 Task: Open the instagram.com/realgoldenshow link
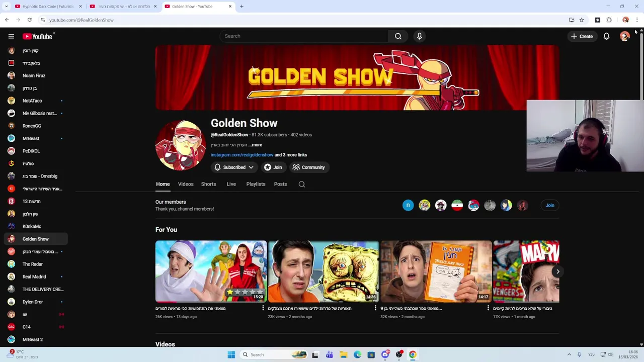point(242,155)
